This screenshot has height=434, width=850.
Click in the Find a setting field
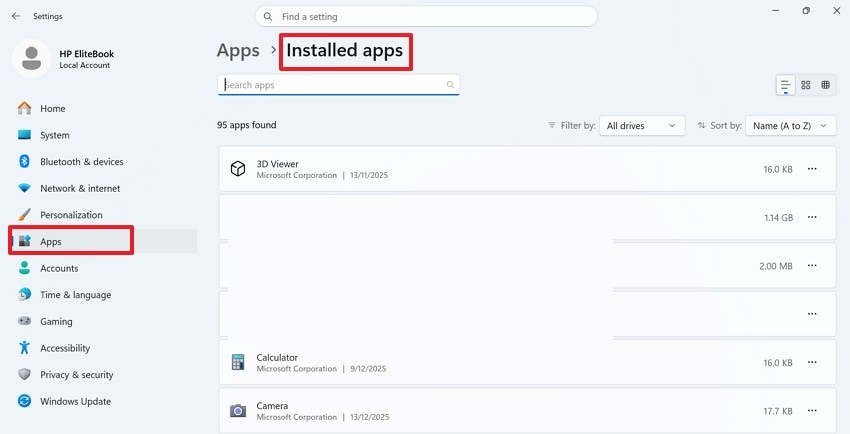click(426, 16)
